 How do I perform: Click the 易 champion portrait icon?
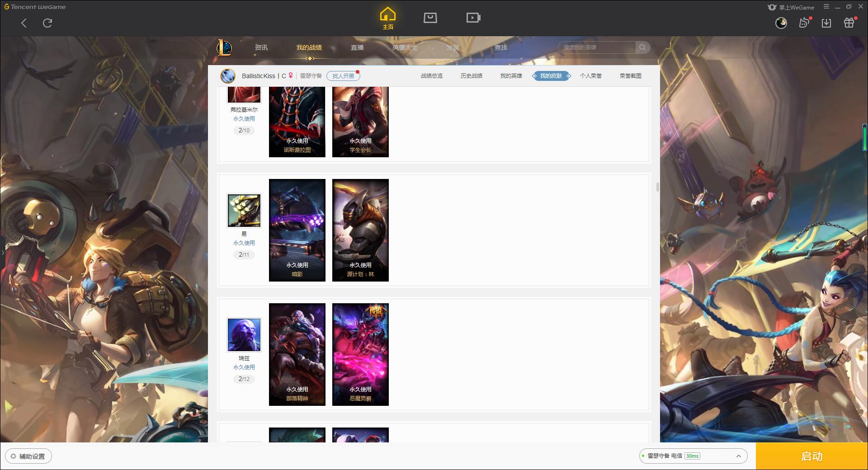244,211
